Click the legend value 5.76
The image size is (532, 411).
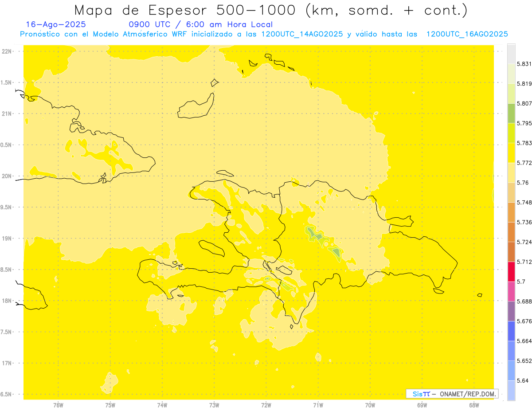[x=523, y=183]
